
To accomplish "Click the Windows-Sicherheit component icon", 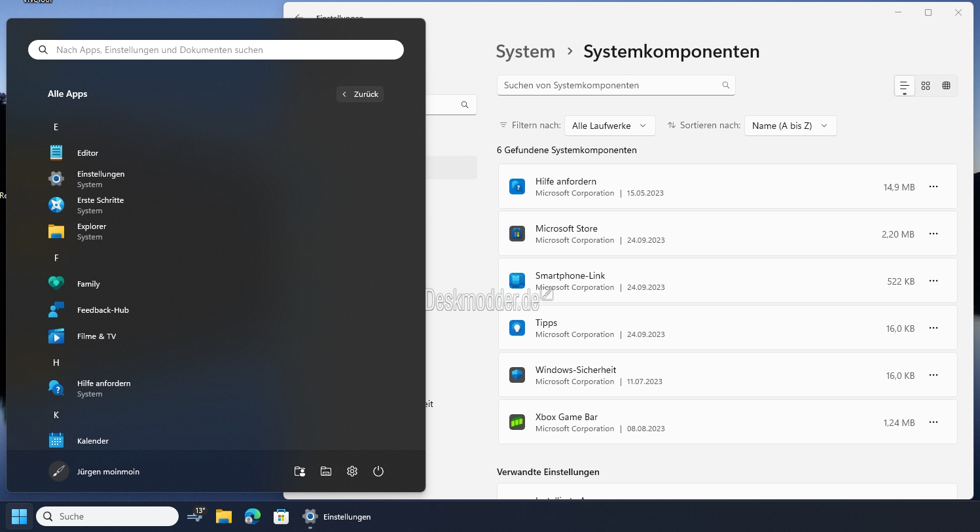I will click(x=517, y=375).
